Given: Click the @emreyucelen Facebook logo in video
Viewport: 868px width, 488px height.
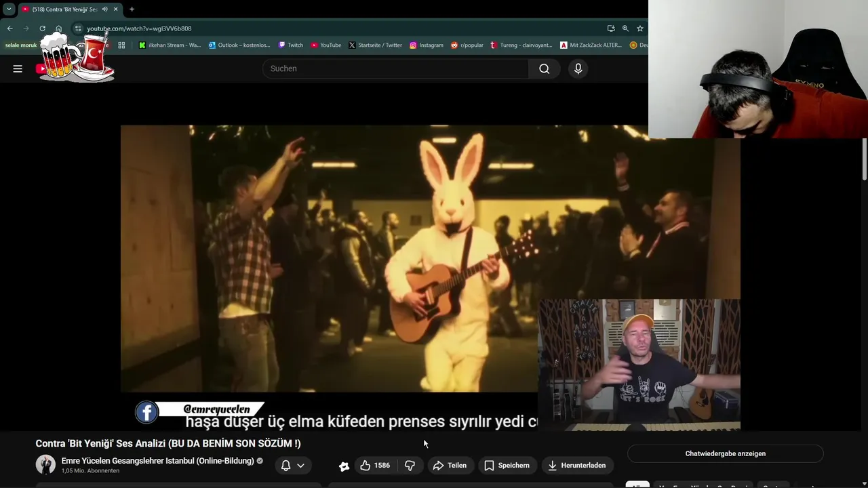Looking at the screenshot, I should 146,412.
